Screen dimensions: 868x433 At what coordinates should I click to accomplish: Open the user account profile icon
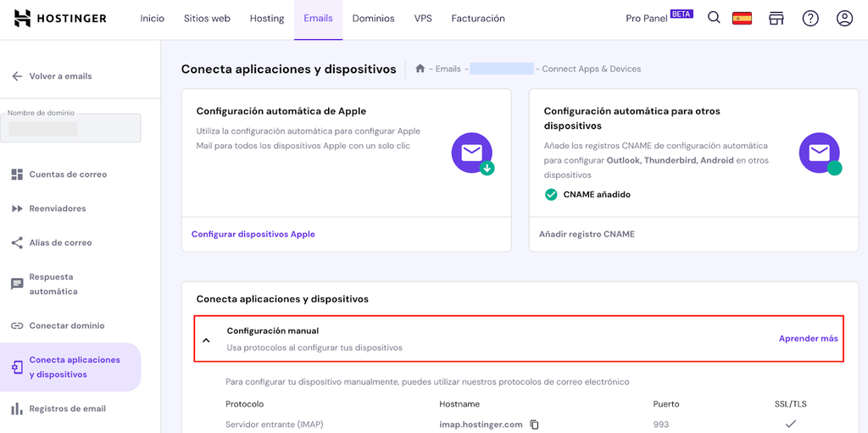pyautogui.click(x=844, y=18)
